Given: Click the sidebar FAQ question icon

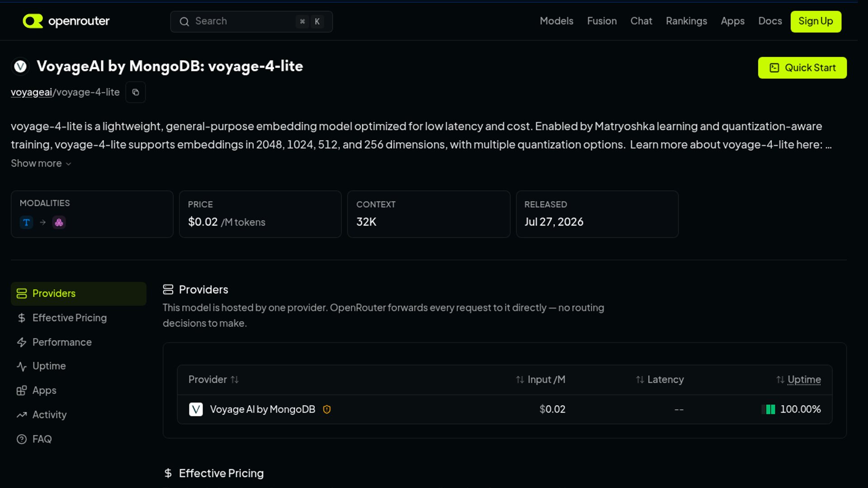Looking at the screenshot, I should (x=21, y=439).
